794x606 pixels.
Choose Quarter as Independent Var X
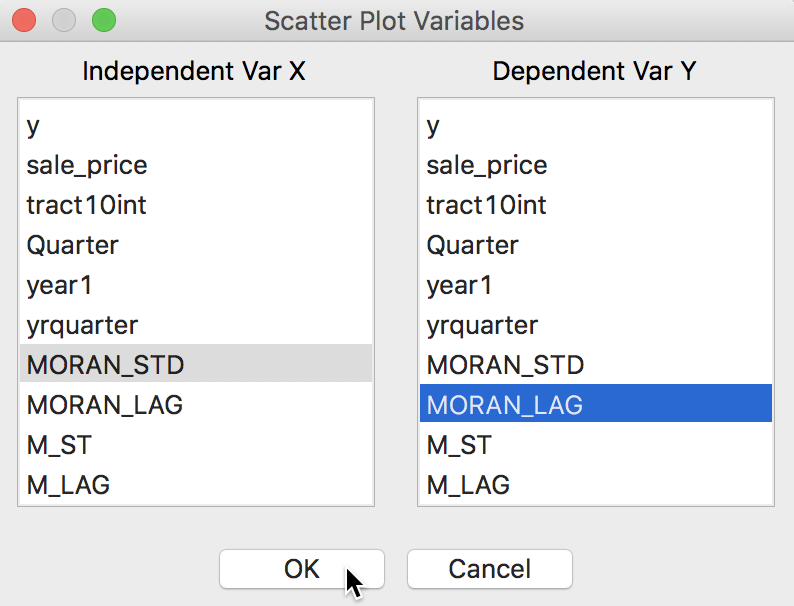point(196,246)
